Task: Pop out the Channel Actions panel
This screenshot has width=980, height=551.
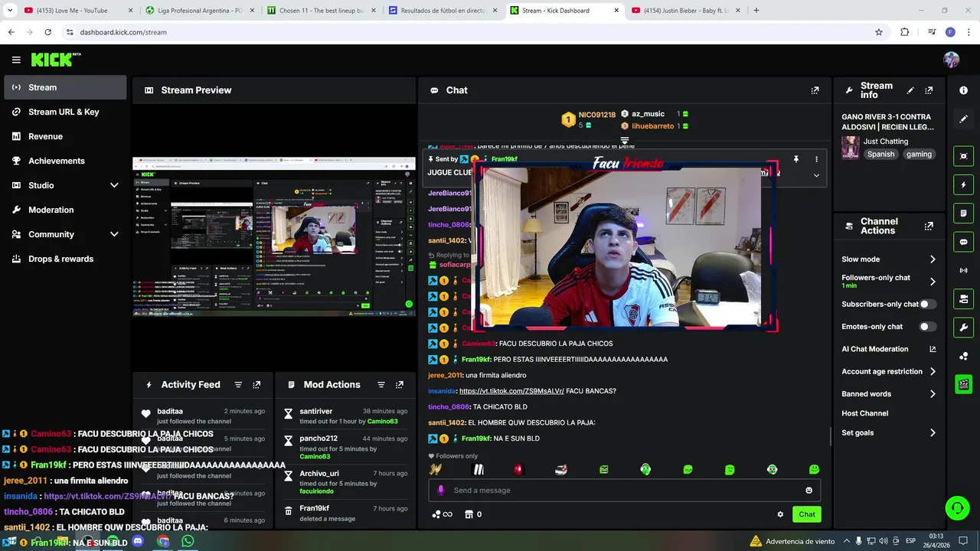Action: (929, 227)
